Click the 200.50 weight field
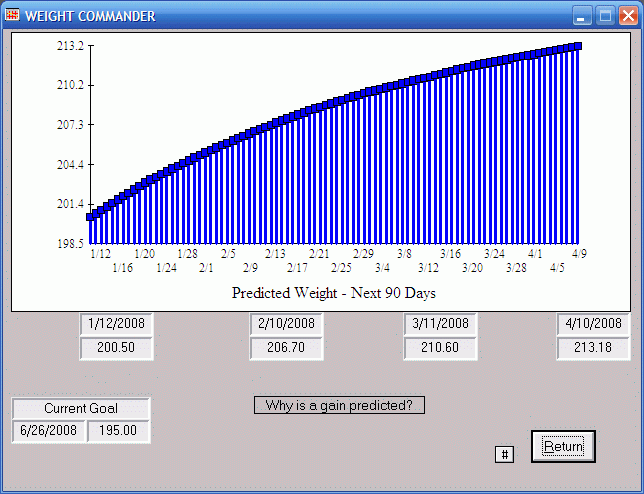644x494 pixels. 116,348
